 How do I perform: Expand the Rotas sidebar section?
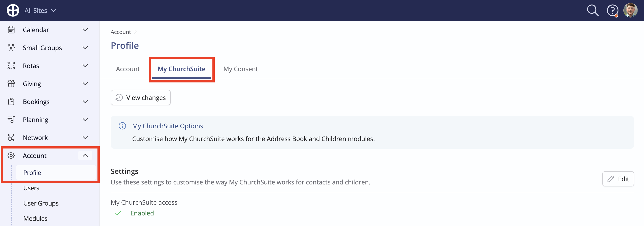point(85,66)
